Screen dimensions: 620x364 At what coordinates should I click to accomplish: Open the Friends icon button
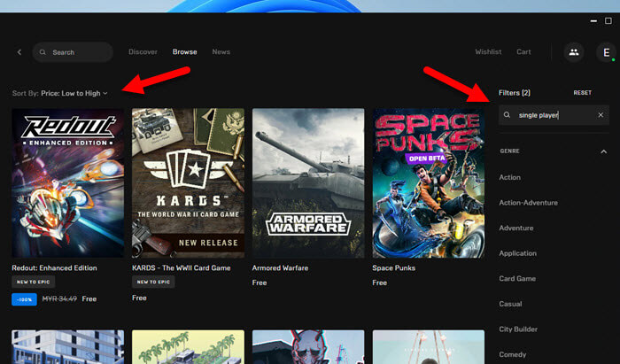pyautogui.click(x=574, y=51)
